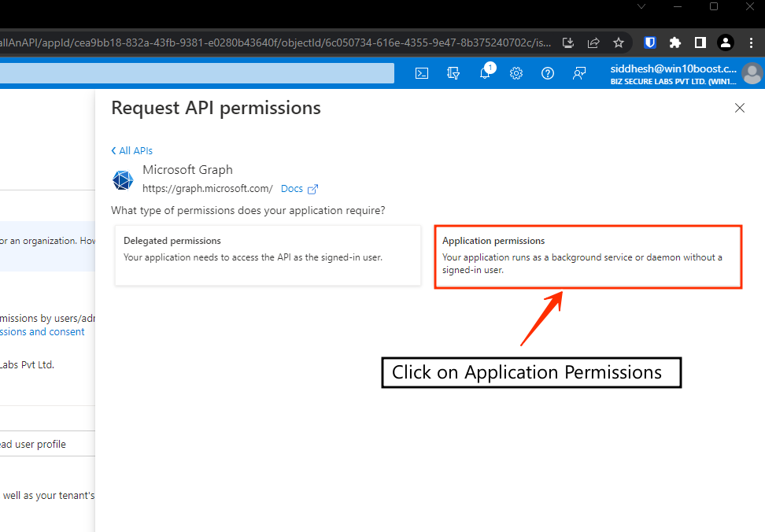Open the feedback icon in the header
The width and height of the screenshot is (765, 532).
pos(579,73)
